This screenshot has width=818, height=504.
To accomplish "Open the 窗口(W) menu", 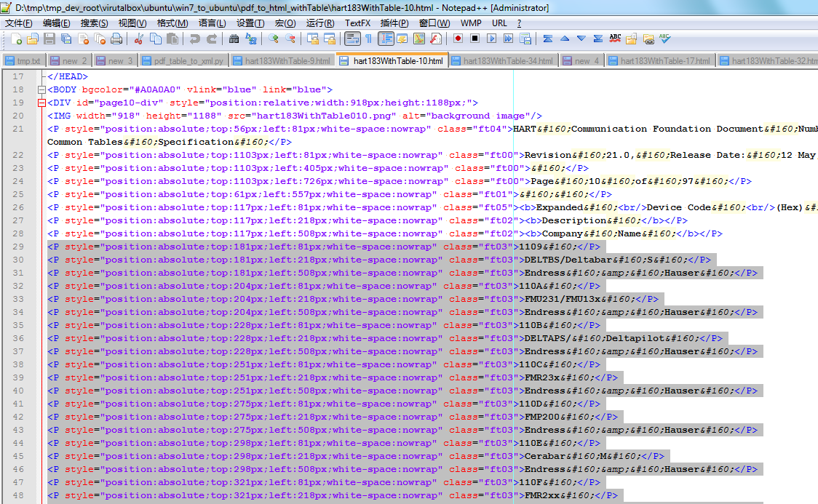I will pyautogui.click(x=434, y=23).
